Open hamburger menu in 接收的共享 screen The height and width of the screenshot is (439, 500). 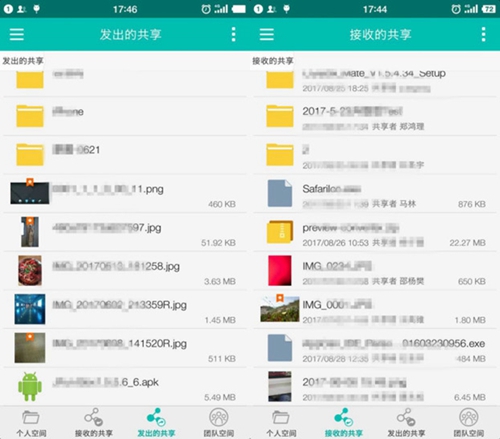coord(267,34)
